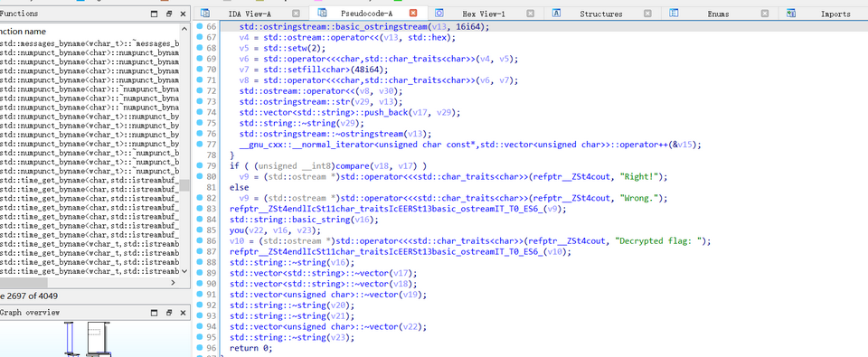
Task: Click std::setfill<char> on line 70
Action: (x=307, y=70)
